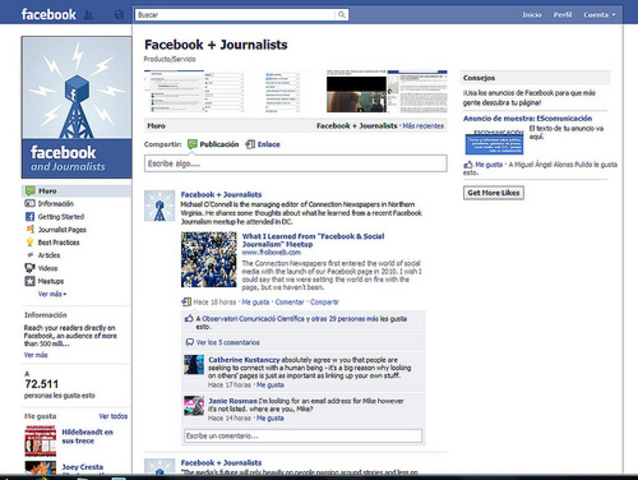Open Joey Cresta page link
Viewport: 638px width, 480px height.
click(x=82, y=467)
